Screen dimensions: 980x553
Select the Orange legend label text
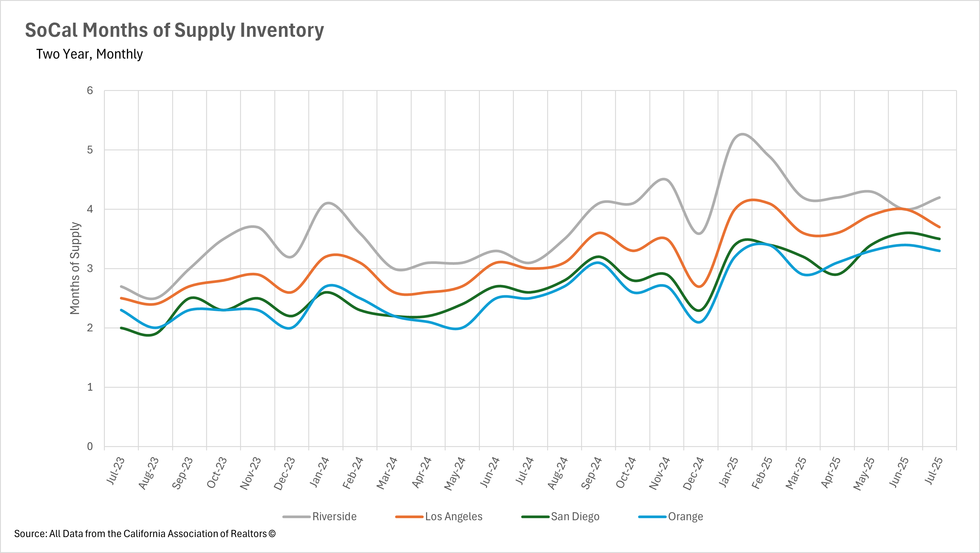pos(685,516)
